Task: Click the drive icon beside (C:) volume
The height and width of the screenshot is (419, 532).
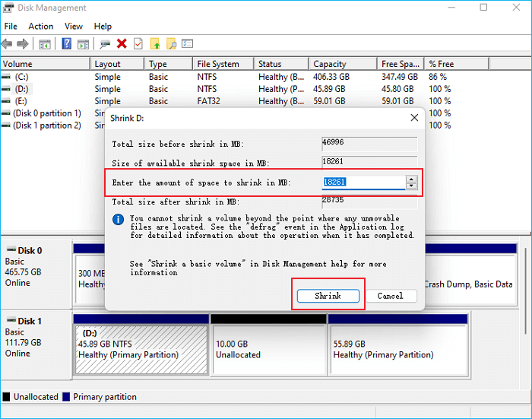Action: tap(6, 77)
